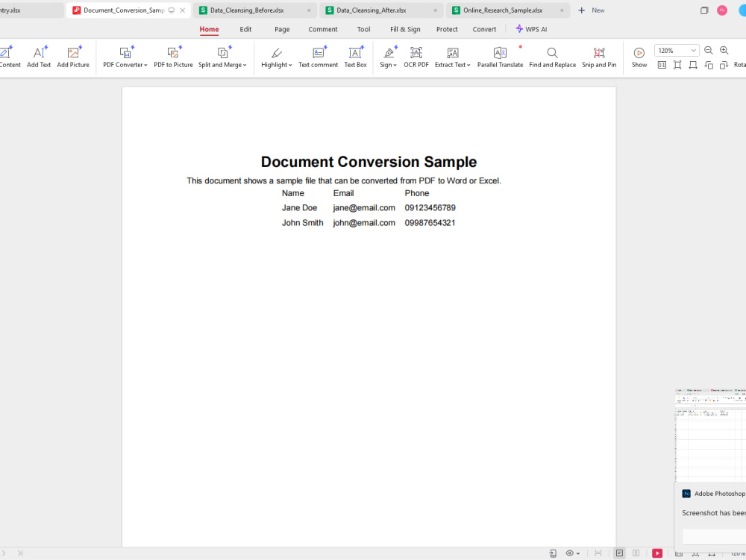Run OCR PDF recognition
The height and width of the screenshot is (560, 746).
pyautogui.click(x=416, y=57)
